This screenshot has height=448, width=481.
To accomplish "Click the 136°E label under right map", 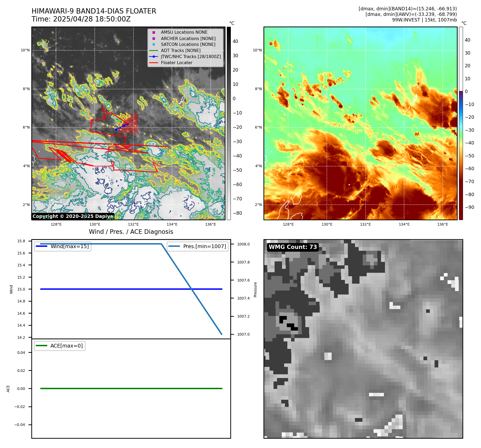I will [x=443, y=224].
